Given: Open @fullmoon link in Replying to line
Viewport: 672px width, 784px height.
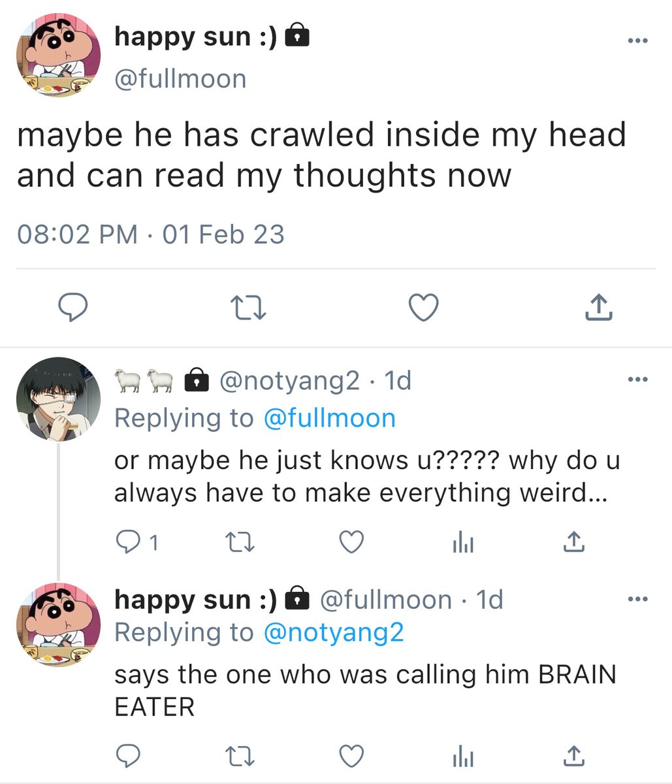Looking at the screenshot, I should 329,418.
